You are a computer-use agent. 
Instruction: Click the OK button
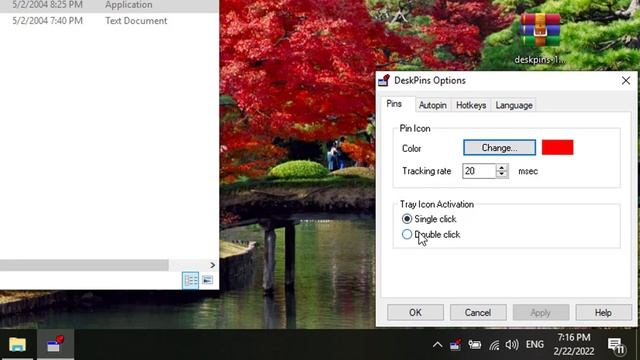point(415,313)
